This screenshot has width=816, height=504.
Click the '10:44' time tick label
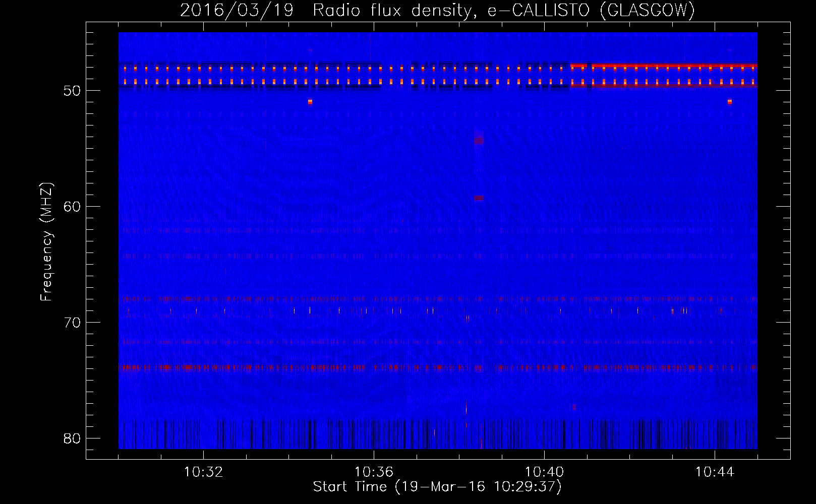tap(715, 472)
